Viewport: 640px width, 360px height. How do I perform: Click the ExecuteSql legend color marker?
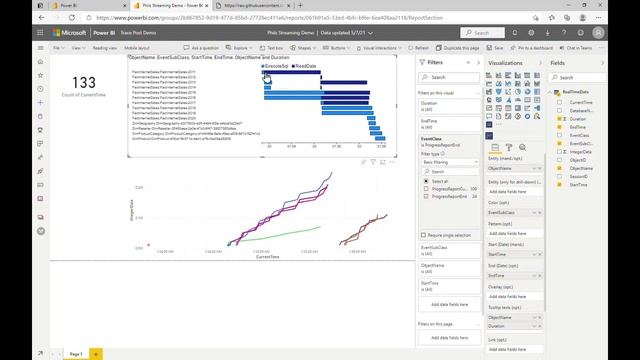coord(263,66)
